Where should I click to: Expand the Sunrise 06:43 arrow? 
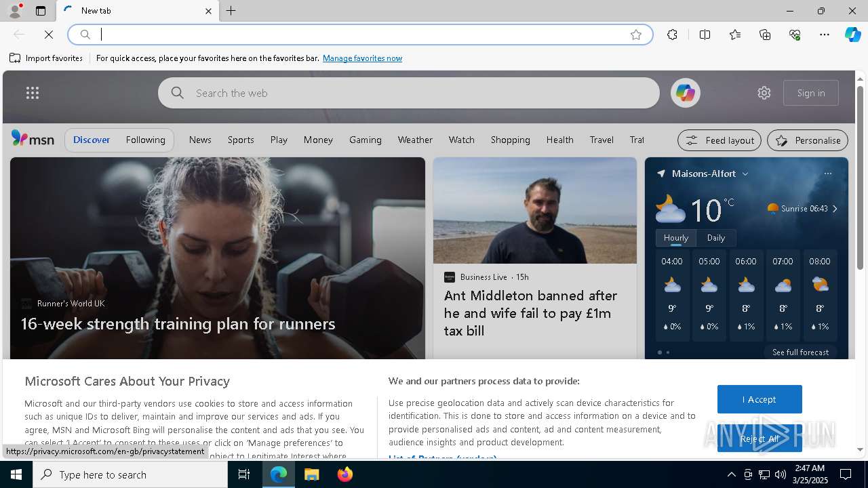point(835,209)
